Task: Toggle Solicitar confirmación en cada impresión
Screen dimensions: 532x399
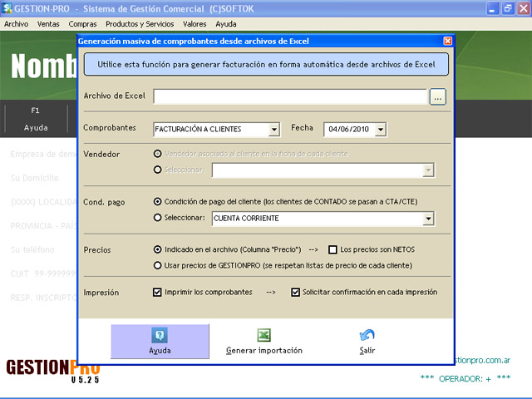Action: point(296,292)
